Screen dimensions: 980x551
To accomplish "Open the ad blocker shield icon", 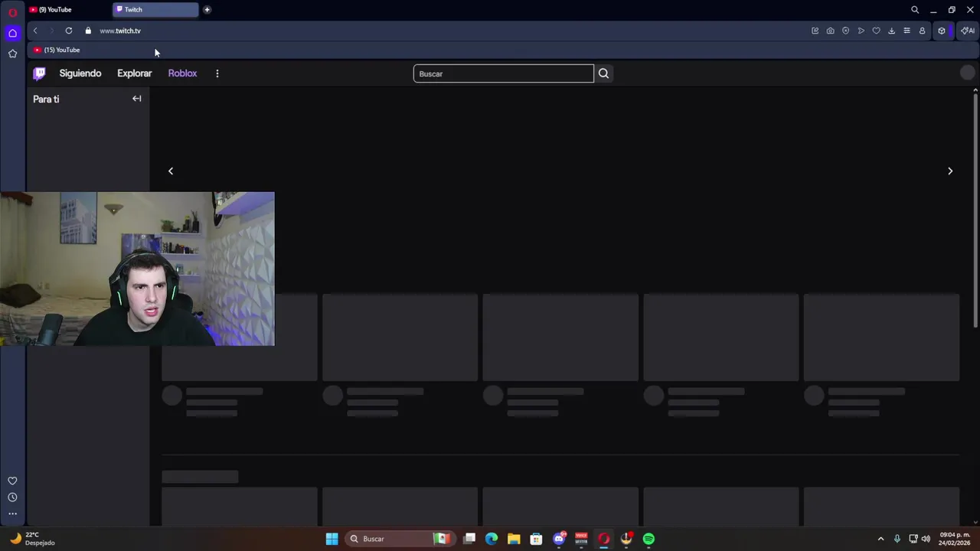I will pos(845,31).
